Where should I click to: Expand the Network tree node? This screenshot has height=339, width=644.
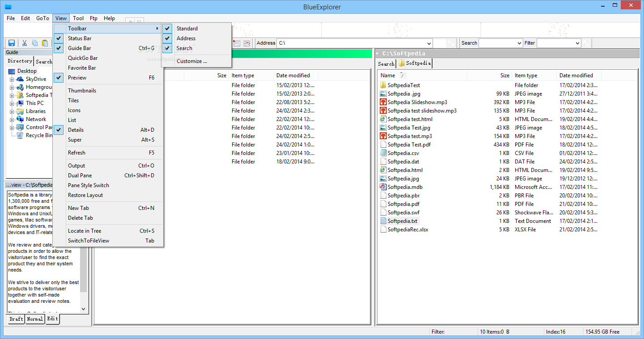(x=12, y=119)
